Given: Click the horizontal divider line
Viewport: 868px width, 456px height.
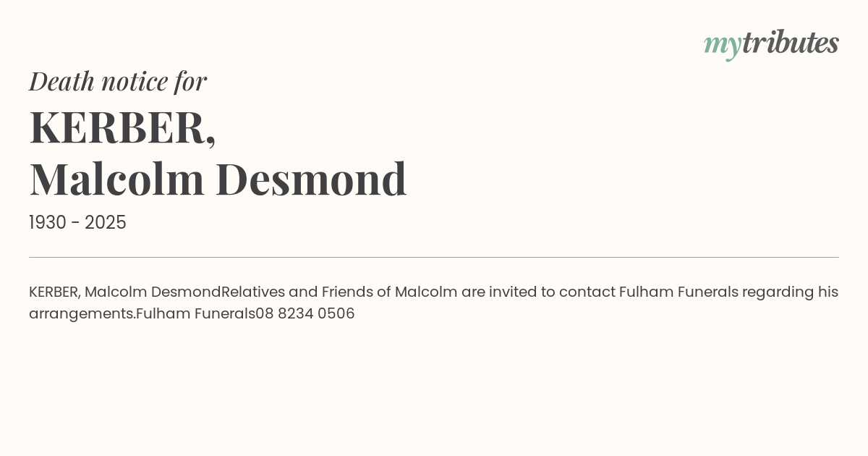Looking at the screenshot, I should tap(434, 257).
